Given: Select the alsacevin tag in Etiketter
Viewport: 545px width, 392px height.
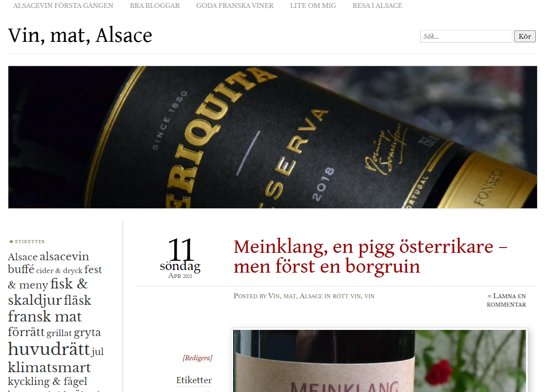Looking at the screenshot, I should click(x=64, y=256).
